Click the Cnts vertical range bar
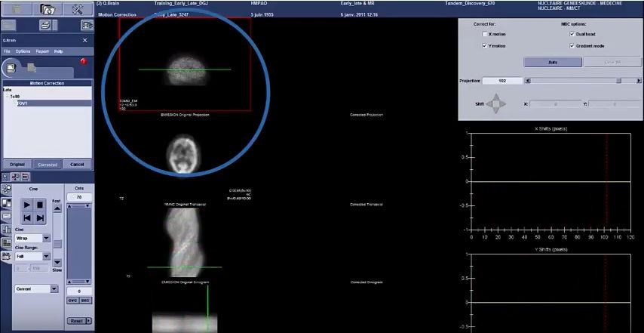This screenshot has height=333, width=644. tap(79, 244)
